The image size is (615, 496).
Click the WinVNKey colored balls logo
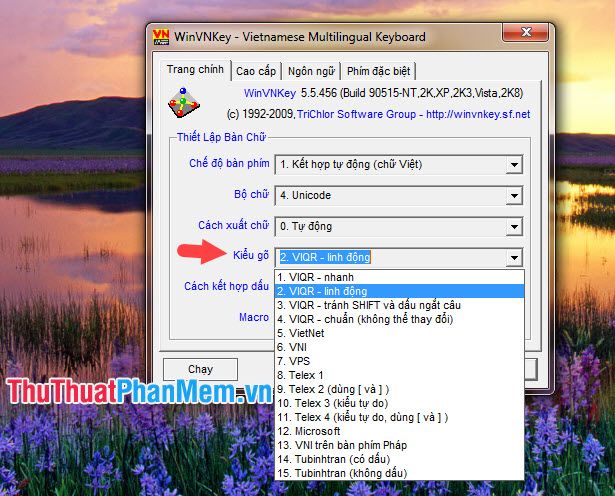tap(177, 102)
